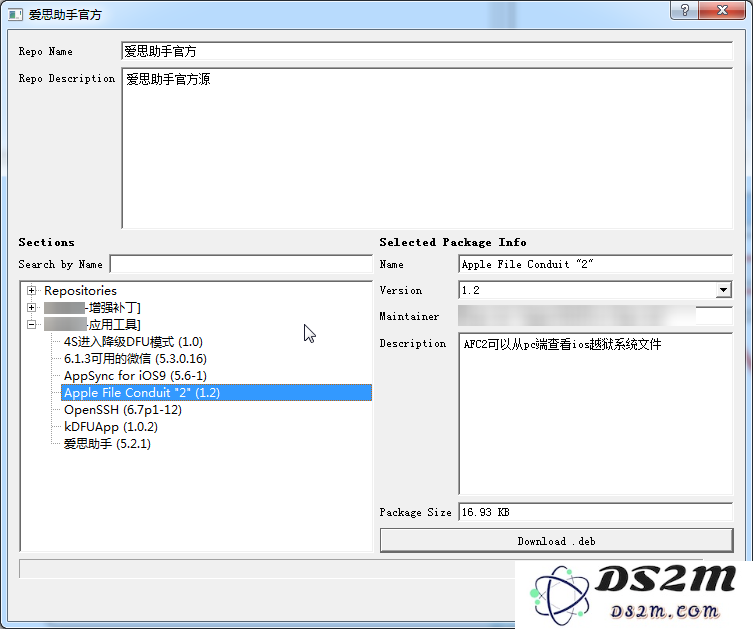Click the 增强补丁 section label

coord(92,308)
